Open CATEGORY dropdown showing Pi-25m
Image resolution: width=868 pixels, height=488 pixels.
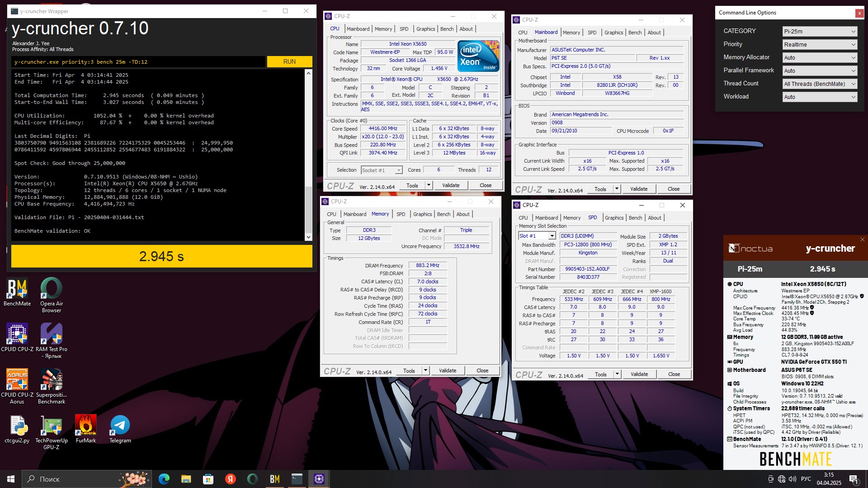click(x=820, y=32)
